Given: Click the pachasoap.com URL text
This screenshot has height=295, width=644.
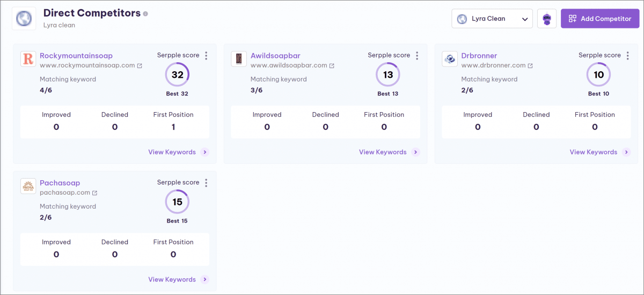Looking at the screenshot, I should coord(65,193).
